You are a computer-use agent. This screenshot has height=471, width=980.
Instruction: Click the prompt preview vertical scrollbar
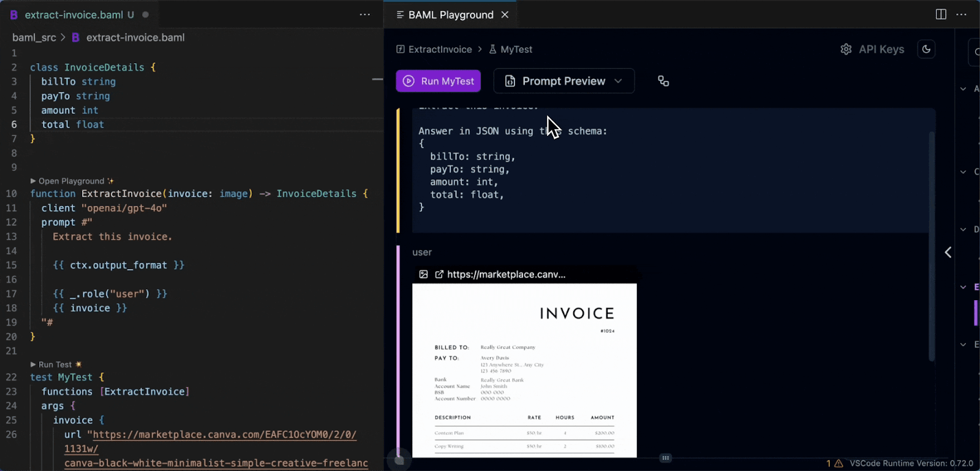coord(932,245)
